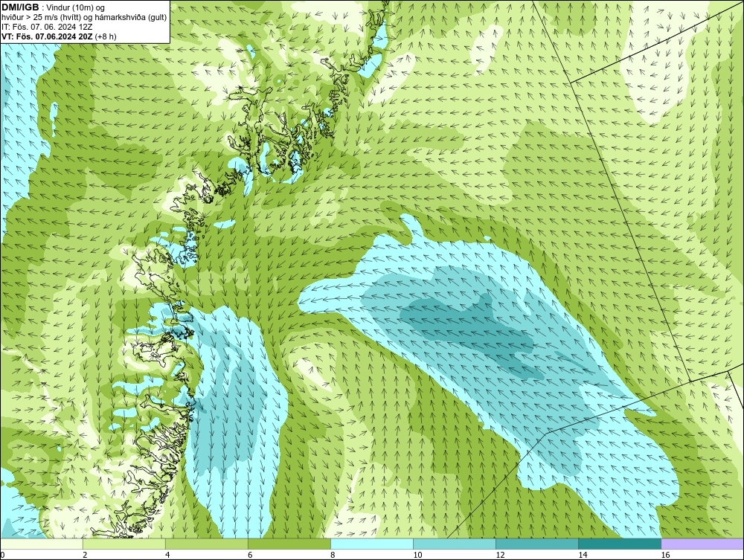Click the 6–8 m/s dark green legend swatch
Image resolution: width=744 pixels, height=560 pixels.
pos(289,544)
